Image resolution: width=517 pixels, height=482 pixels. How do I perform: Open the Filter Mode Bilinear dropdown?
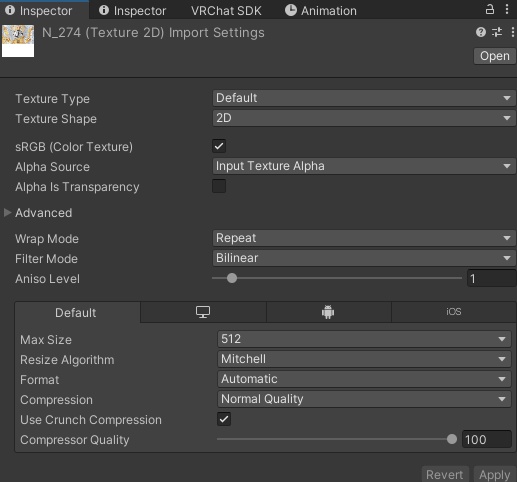point(364,258)
